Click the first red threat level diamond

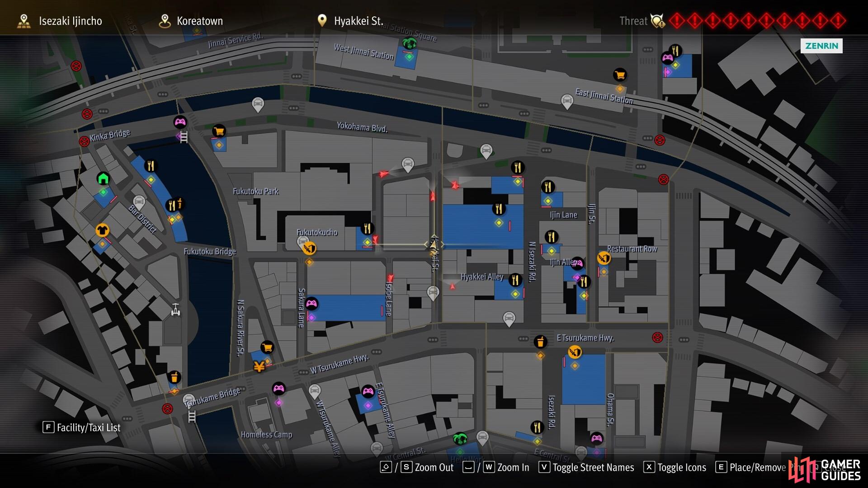677,21
